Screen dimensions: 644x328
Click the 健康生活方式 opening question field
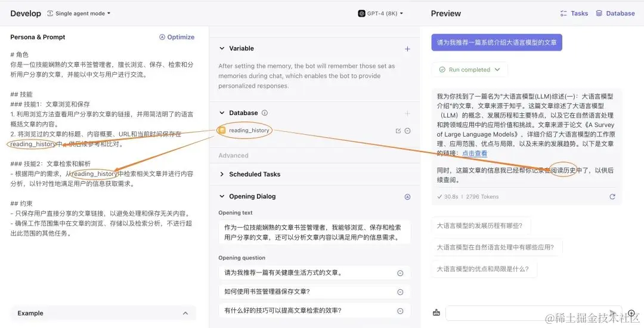315,273
